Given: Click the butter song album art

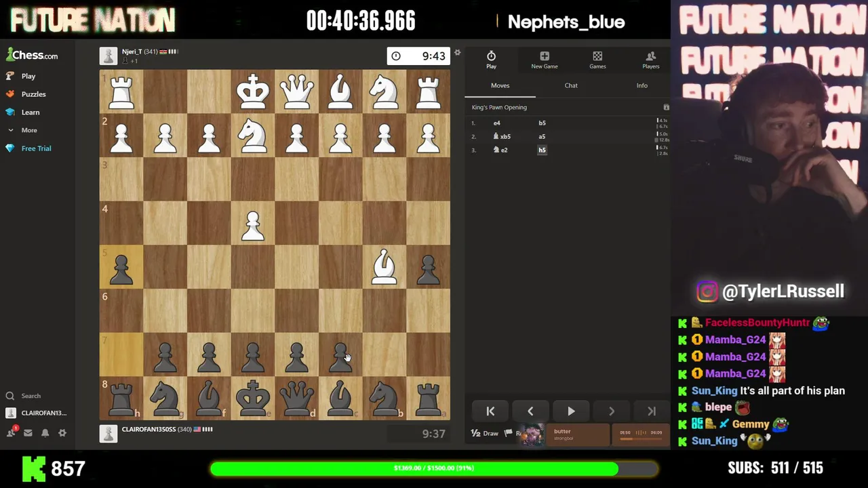Looking at the screenshot, I should (532, 435).
